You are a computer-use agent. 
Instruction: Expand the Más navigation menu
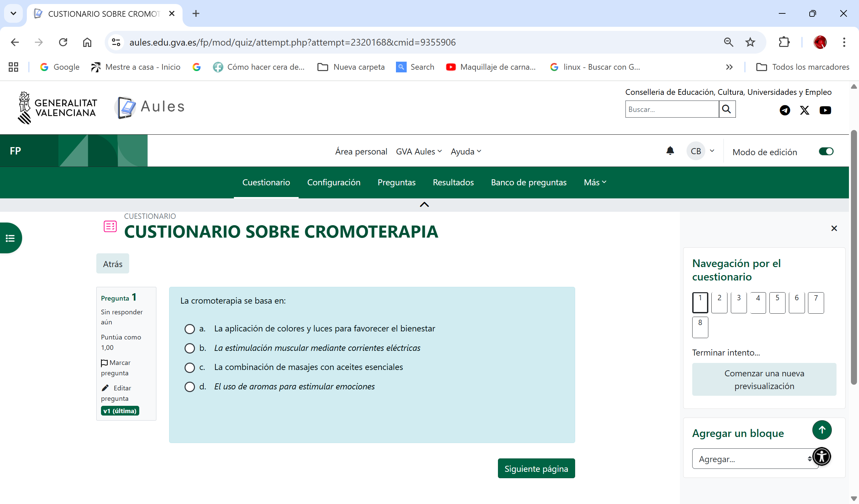click(595, 182)
